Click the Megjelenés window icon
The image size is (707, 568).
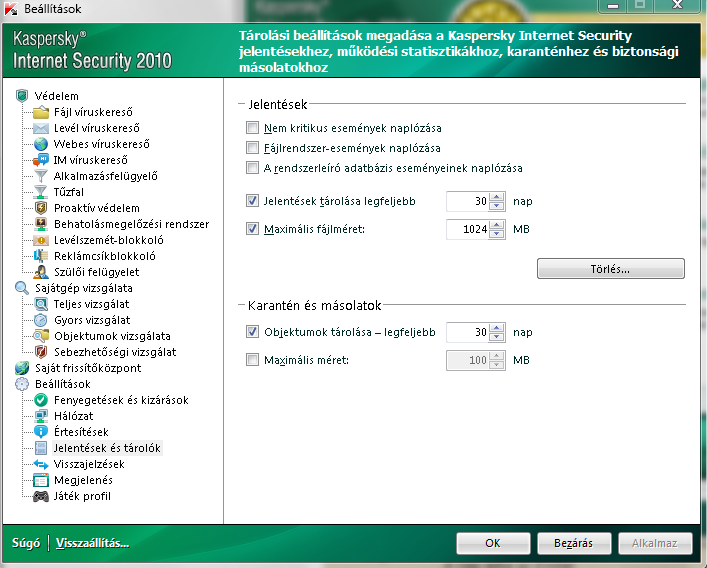click(x=41, y=480)
